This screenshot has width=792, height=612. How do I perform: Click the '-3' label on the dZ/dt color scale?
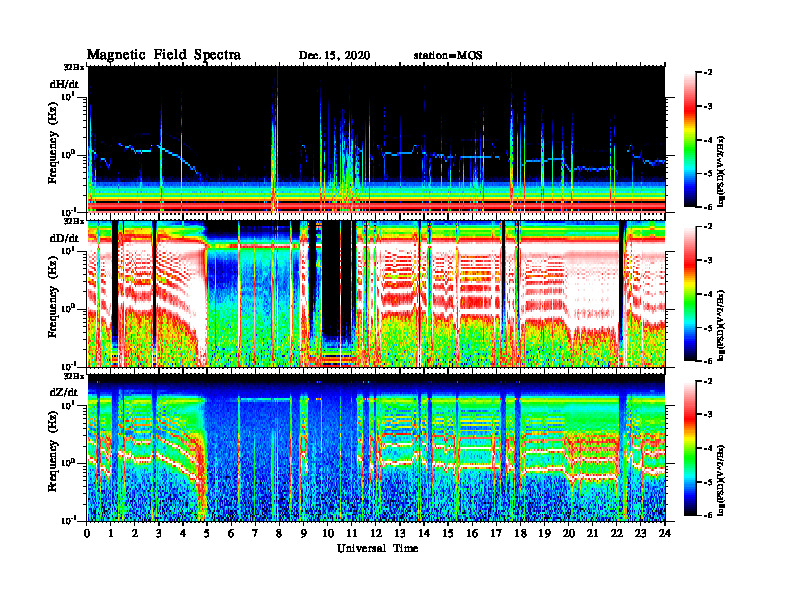click(x=708, y=415)
